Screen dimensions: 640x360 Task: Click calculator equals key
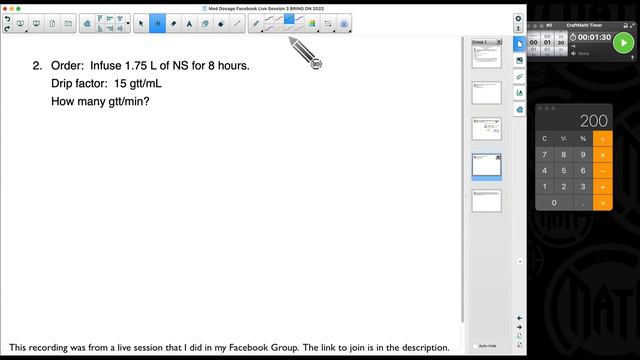(x=603, y=203)
